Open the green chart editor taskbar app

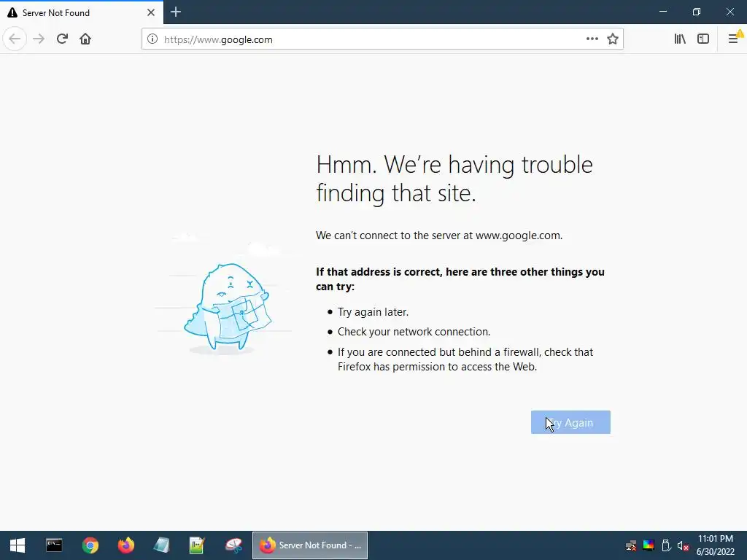pyautogui.click(x=197, y=545)
